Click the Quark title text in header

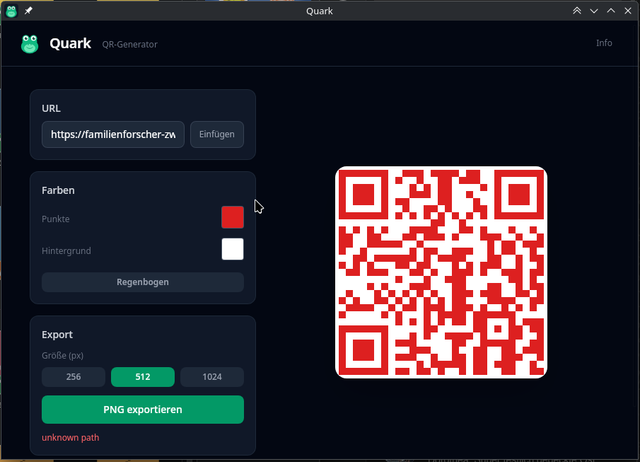pos(70,43)
